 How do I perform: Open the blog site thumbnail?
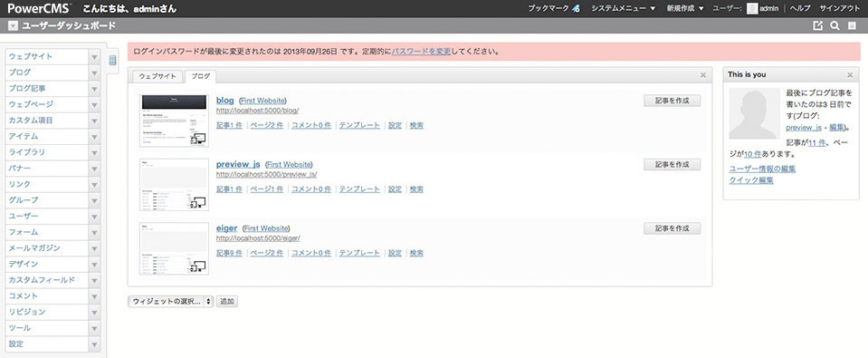click(x=175, y=121)
